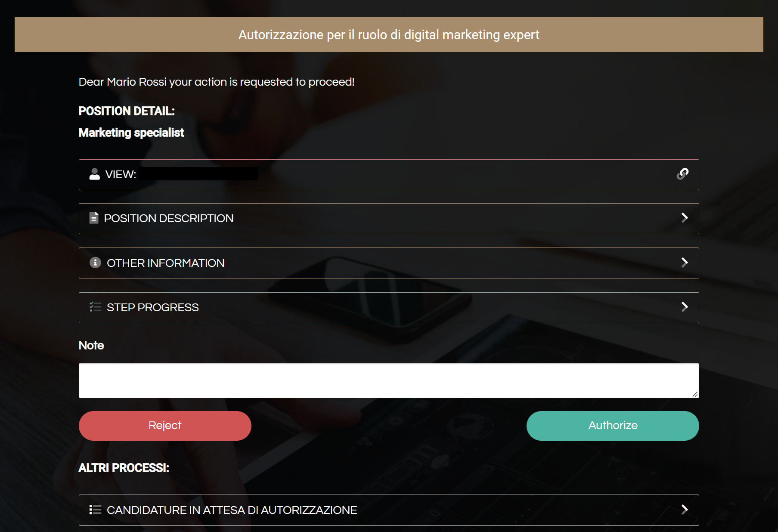Click the Marketing specialist title
The width and height of the screenshot is (778, 532).
(131, 133)
